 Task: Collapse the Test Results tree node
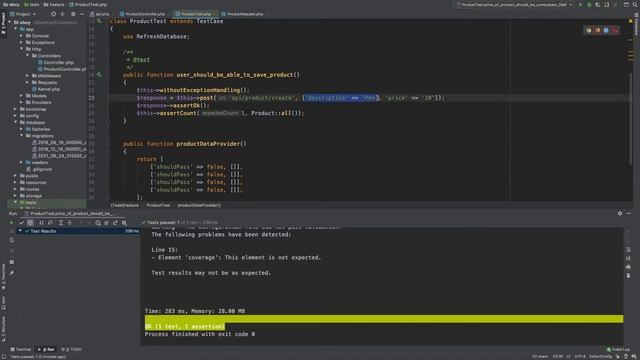pyautogui.click(x=20, y=231)
